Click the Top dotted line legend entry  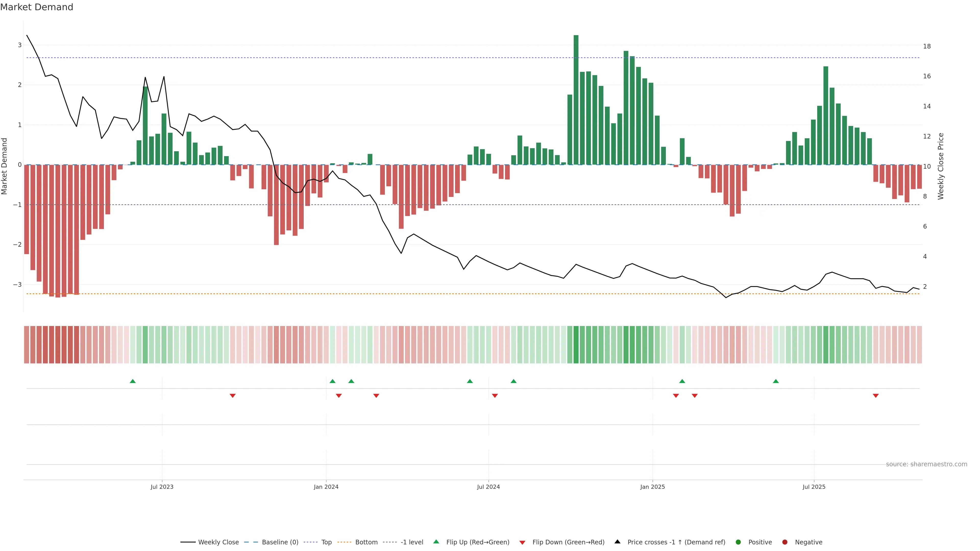tap(326, 542)
